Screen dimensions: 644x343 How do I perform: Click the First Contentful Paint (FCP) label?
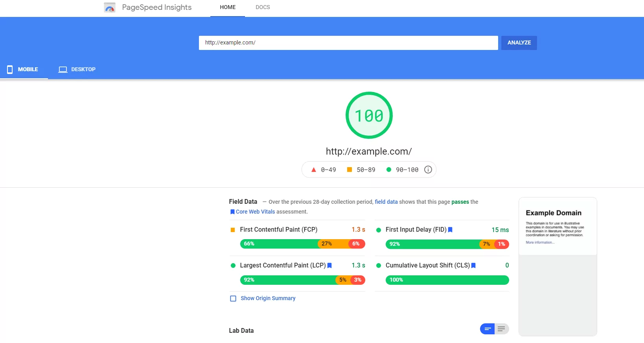(279, 230)
